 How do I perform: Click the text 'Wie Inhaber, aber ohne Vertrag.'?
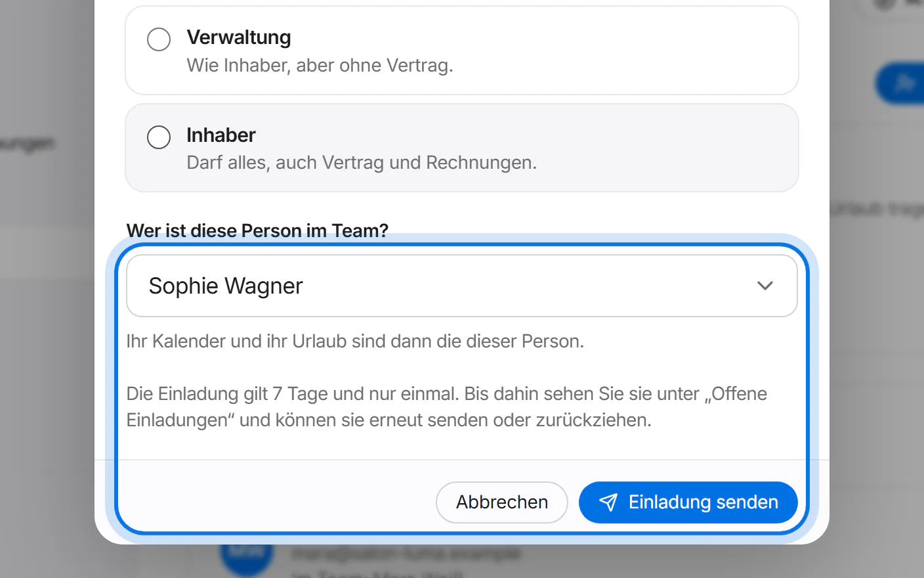[x=320, y=66]
